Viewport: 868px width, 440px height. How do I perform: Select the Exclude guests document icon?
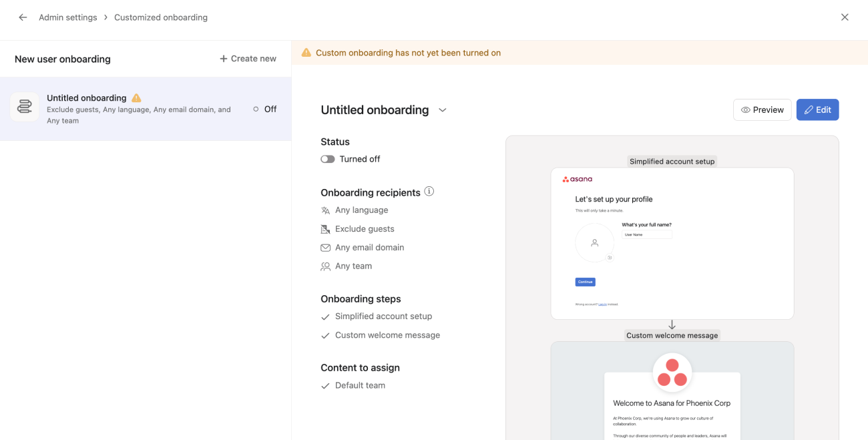click(325, 228)
